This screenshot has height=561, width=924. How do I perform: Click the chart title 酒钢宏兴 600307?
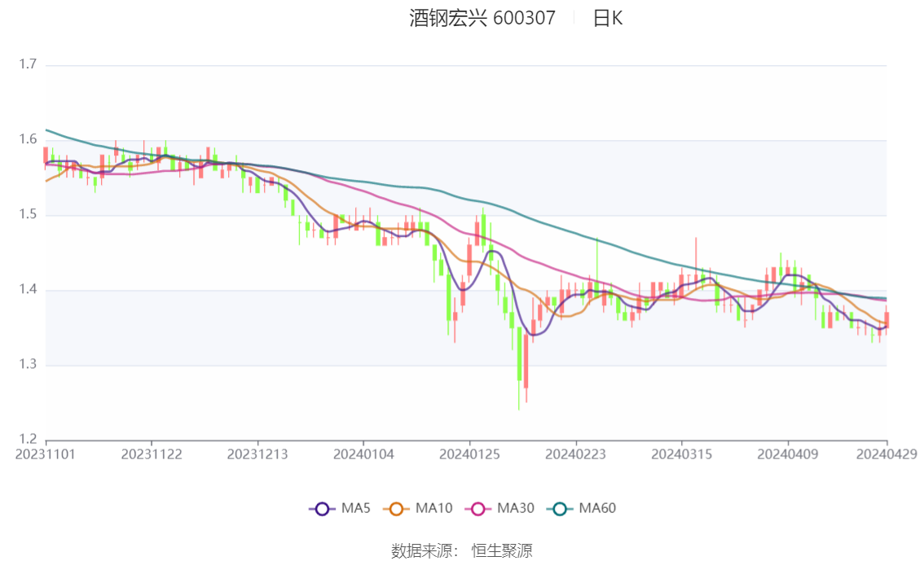(482, 18)
